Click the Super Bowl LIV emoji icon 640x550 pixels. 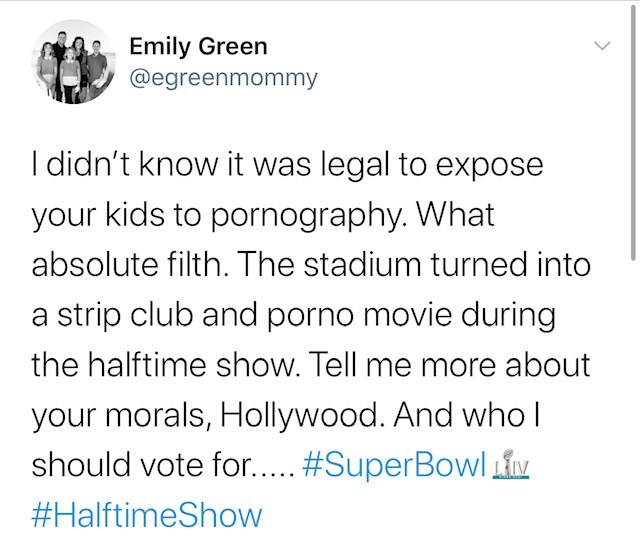pos(511,466)
